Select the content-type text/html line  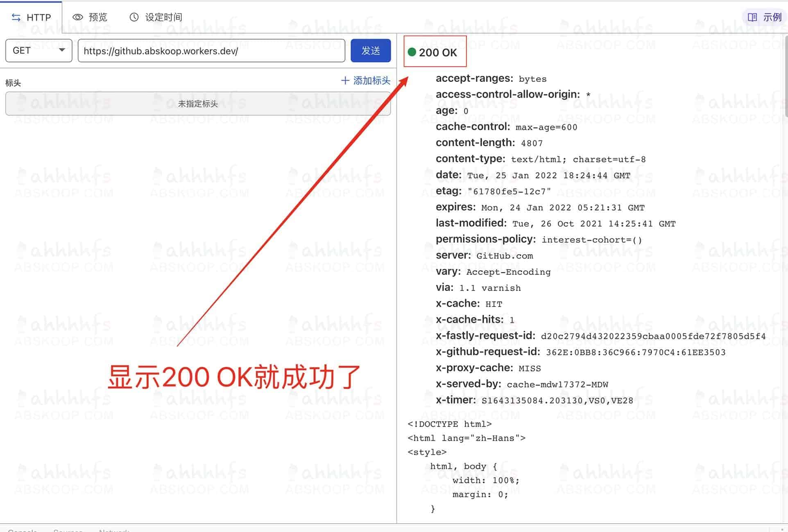541,159
